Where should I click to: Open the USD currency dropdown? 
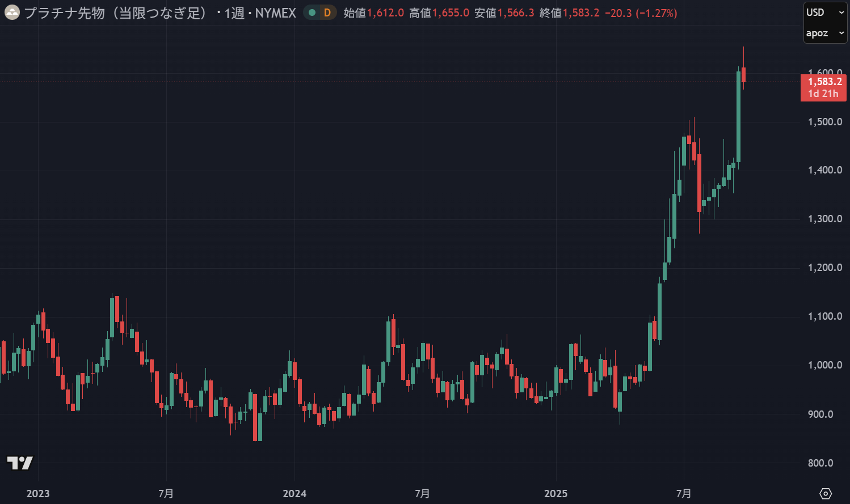[x=825, y=12]
